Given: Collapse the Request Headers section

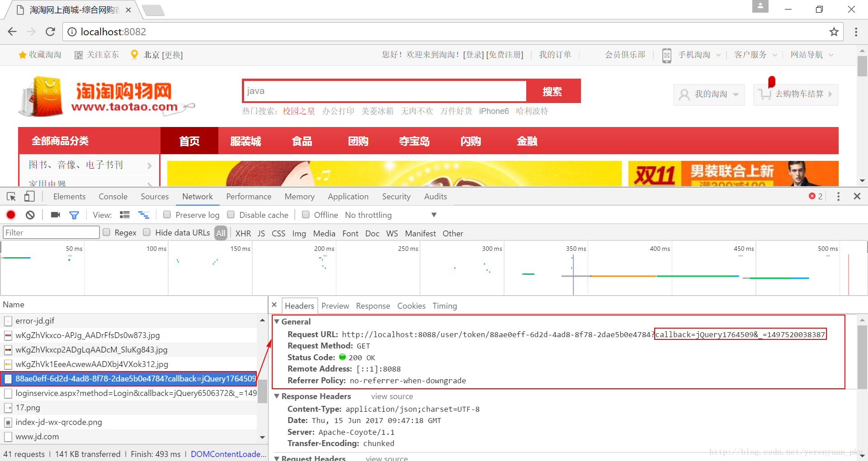Looking at the screenshot, I should click(x=277, y=458).
